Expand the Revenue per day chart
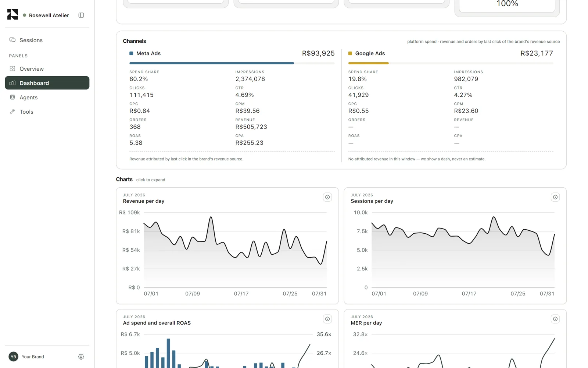 pyautogui.click(x=227, y=246)
